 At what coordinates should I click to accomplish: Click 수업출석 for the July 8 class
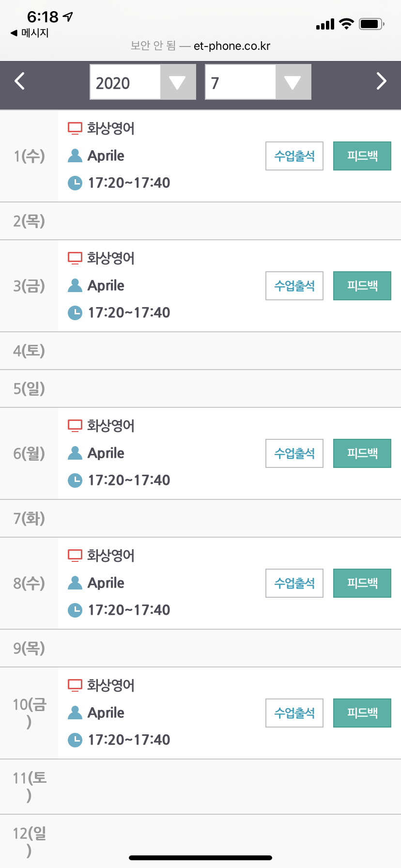294,583
